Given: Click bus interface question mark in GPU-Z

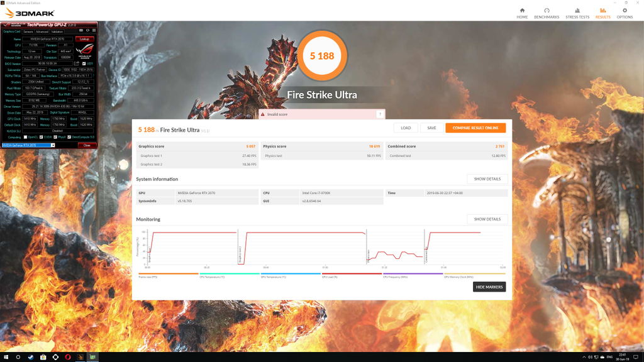Looking at the screenshot, I should click(x=93, y=75).
